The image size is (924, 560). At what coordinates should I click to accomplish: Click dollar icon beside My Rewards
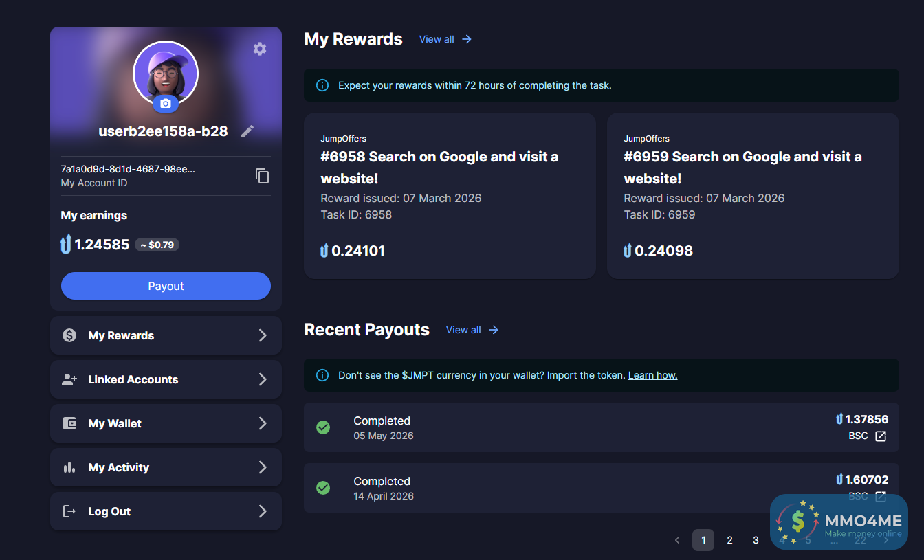69,335
